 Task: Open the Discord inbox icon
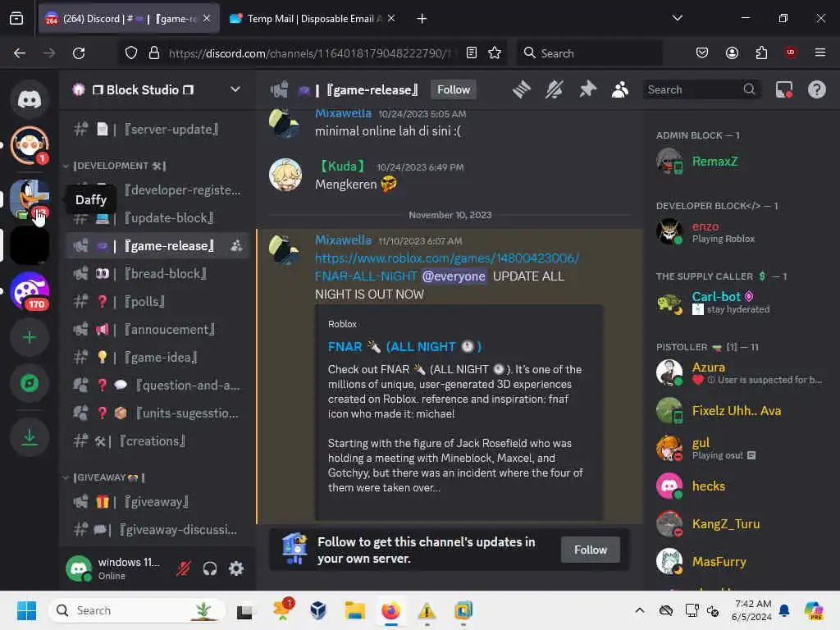[783, 90]
